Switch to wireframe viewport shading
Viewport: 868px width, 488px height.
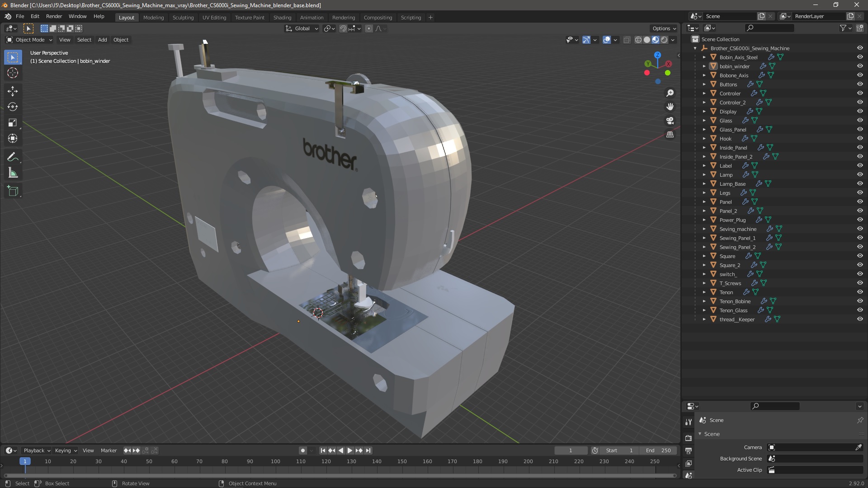click(638, 40)
